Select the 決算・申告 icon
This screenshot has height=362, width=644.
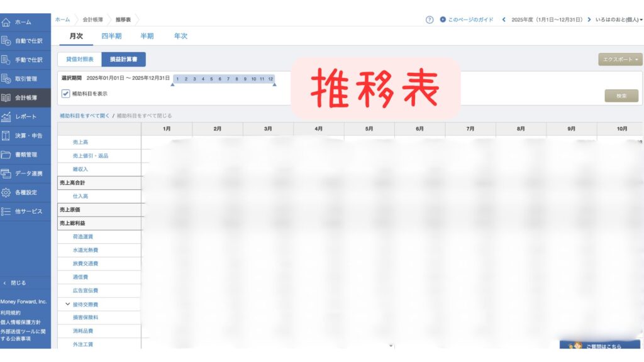[6, 134]
